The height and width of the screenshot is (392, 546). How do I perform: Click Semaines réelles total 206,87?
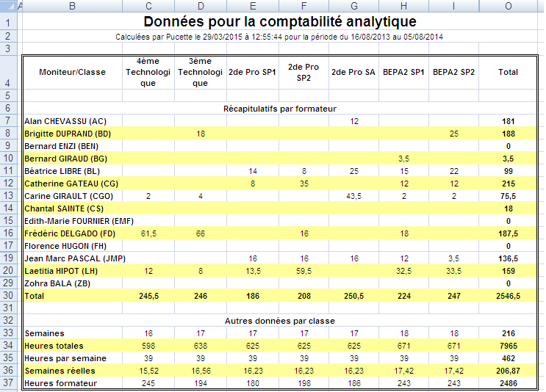(x=508, y=371)
